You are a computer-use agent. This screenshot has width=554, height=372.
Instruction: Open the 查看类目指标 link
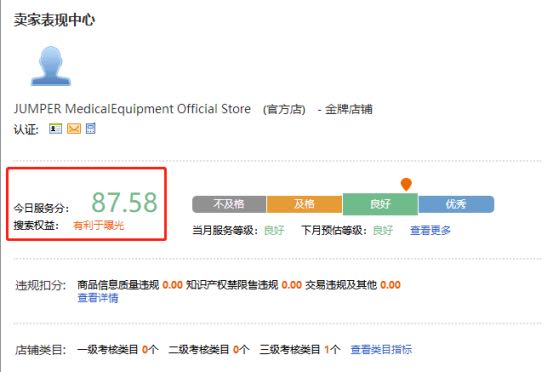point(381,349)
